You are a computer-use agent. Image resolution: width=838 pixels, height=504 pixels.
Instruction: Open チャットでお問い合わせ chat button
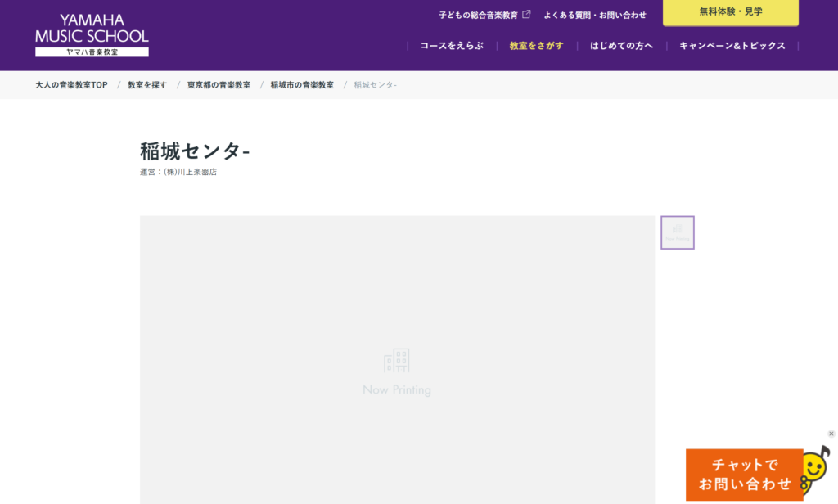point(745,475)
